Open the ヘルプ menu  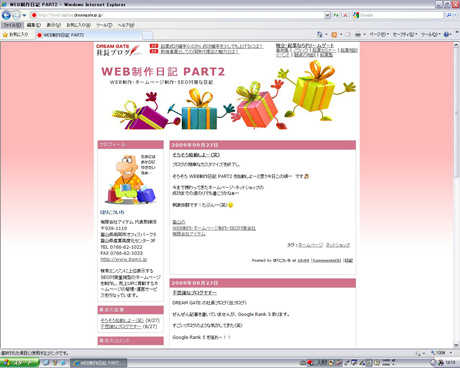click(x=126, y=25)
